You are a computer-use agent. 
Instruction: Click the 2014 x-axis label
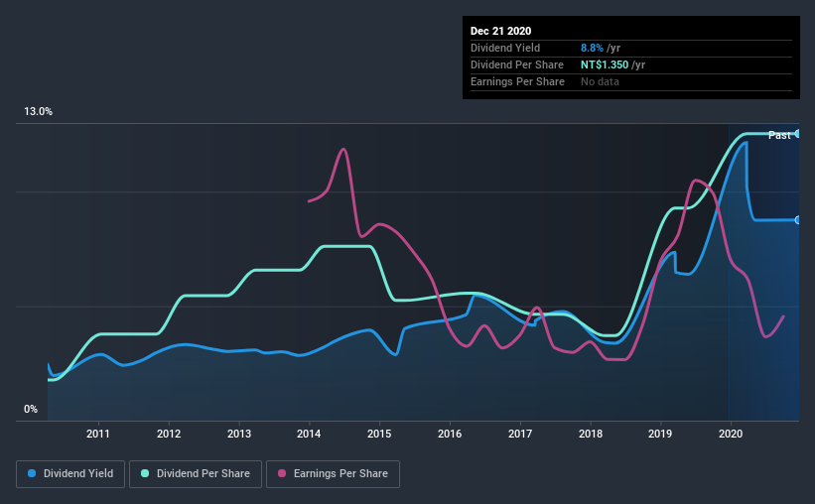[309, 434]
